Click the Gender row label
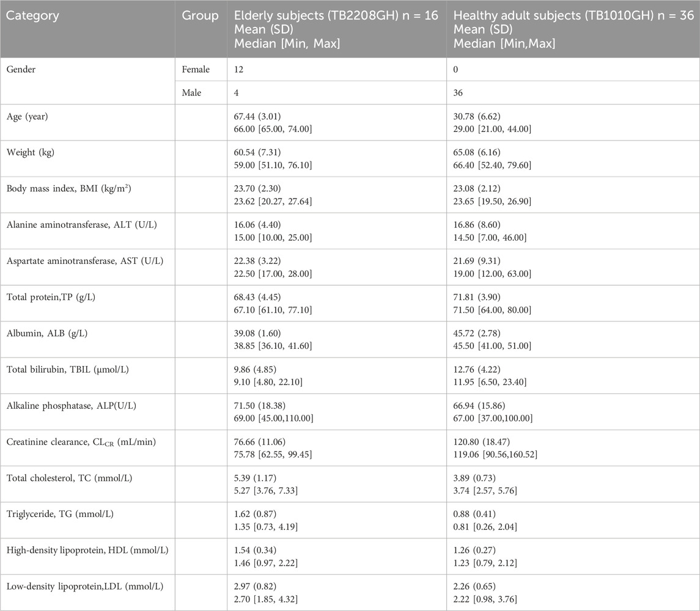Screen dimensions: 700x611 tap(21, 70)
